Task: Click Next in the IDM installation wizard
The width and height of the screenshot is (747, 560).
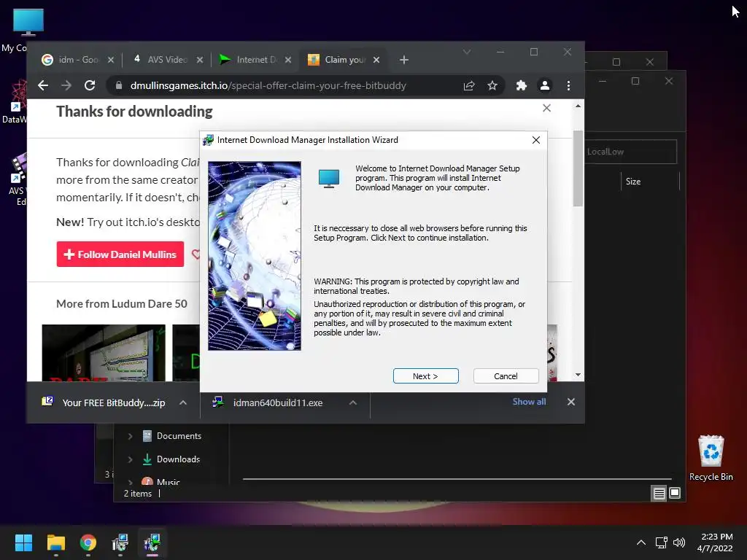Action: coord(425,376)
